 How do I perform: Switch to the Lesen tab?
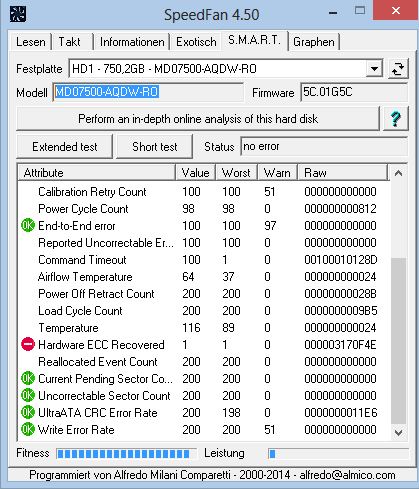(x=31, y=42)
